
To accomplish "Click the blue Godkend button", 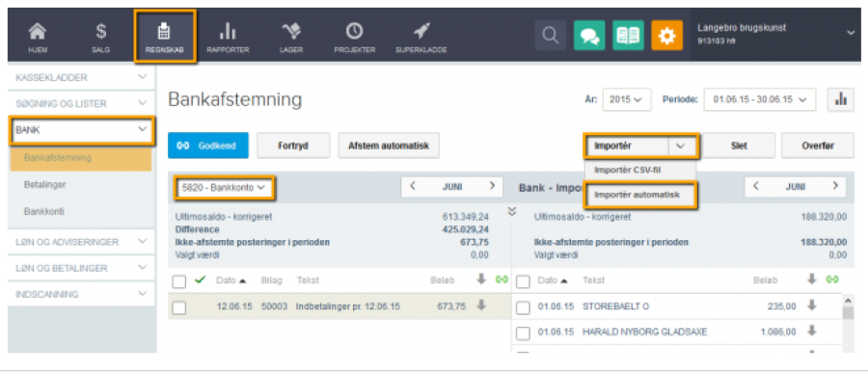I will click(x=208, y=147).
